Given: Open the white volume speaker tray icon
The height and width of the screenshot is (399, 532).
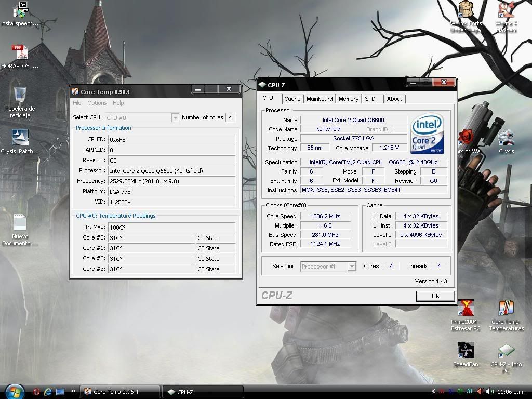Looking at the screenshot, I should [x=489, y=392].
